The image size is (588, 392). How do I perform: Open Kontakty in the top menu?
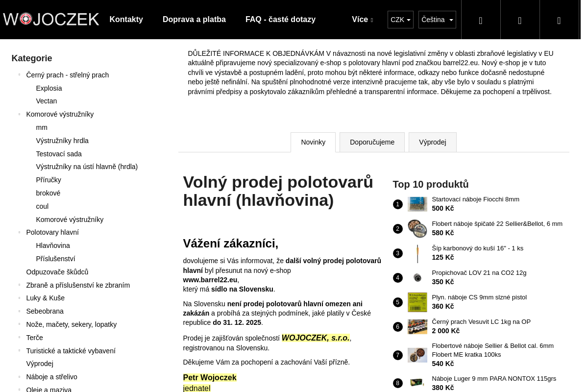126,20
